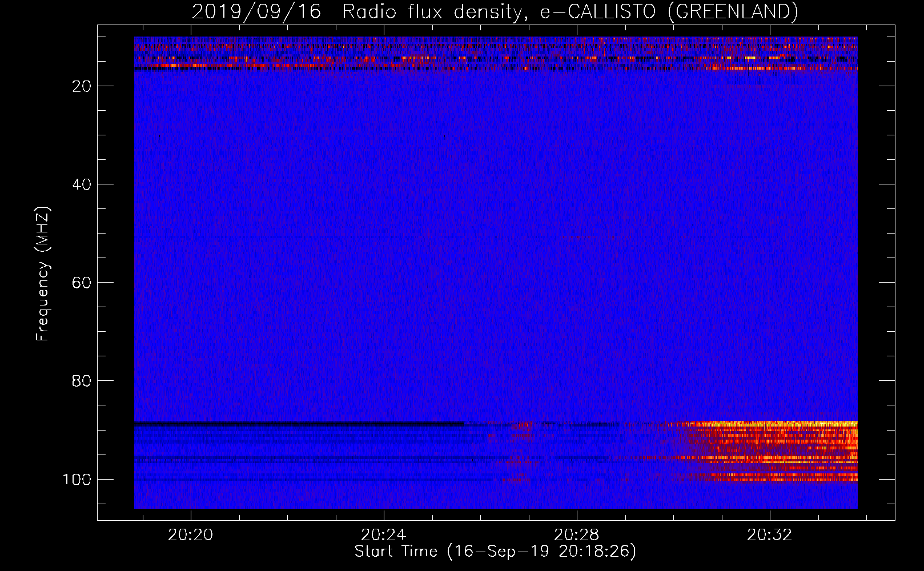Click the 80 MHz frequency tick label
The width and height of the screenshot is (924, 571).
[82, 381]
